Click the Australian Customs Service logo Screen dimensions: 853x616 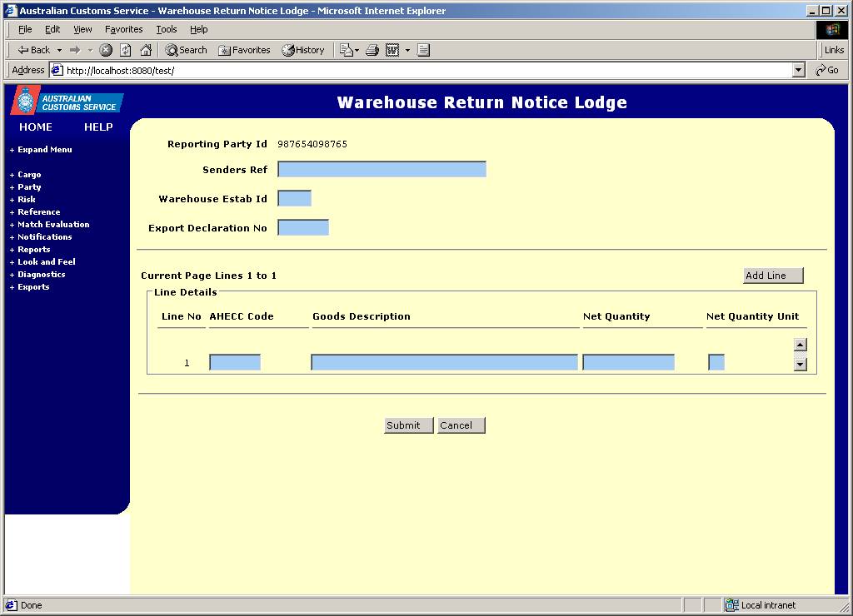coord(67,101)
